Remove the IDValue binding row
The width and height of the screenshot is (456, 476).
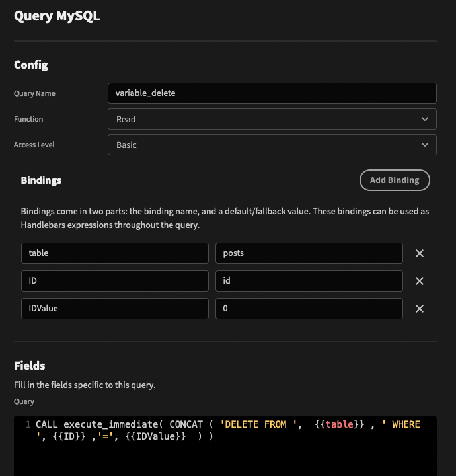tap(419, 309)
